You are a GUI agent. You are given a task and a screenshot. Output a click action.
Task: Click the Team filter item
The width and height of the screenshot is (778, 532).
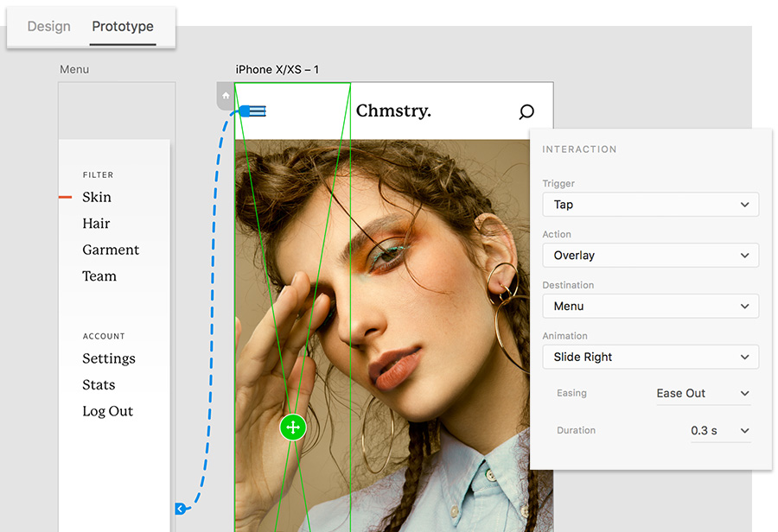coord(99,276)
